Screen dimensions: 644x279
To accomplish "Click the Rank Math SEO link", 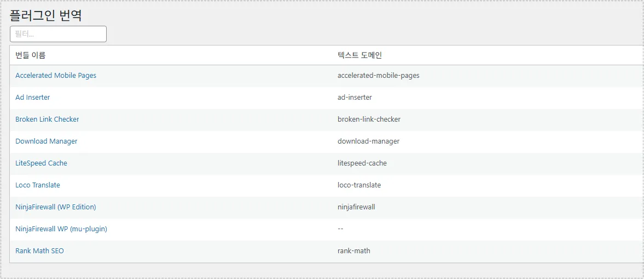I will (x=39, y=251).
